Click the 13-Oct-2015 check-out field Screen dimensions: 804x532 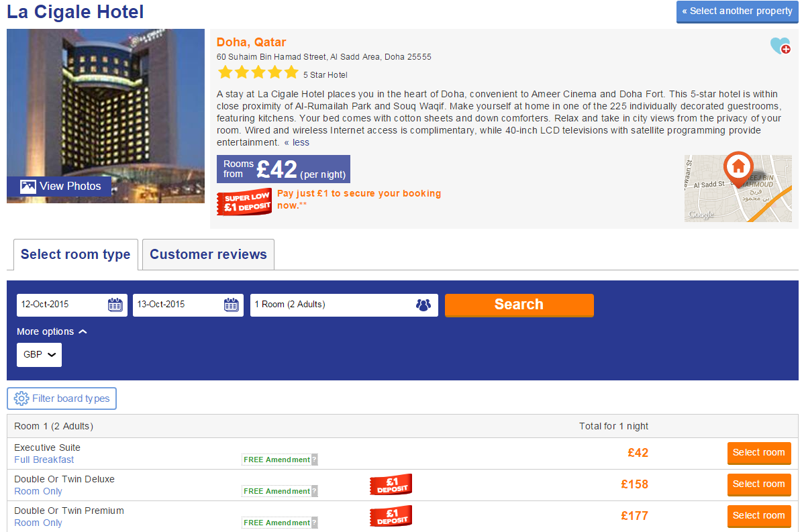pyautogui.click(x=188, y=305)
